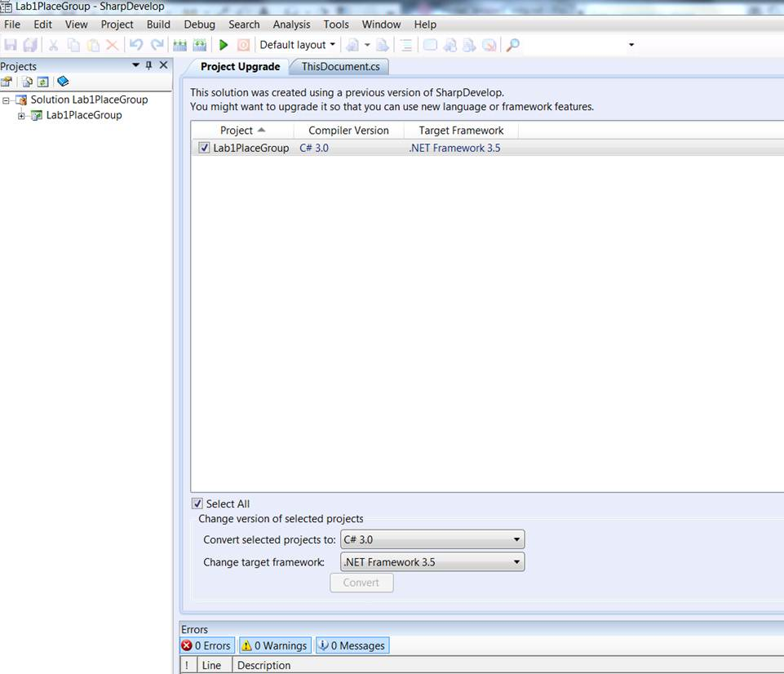Open the help book icon in Projects panel
The width and height of the screenshot is (784, 674).
(x=63, y=81)
